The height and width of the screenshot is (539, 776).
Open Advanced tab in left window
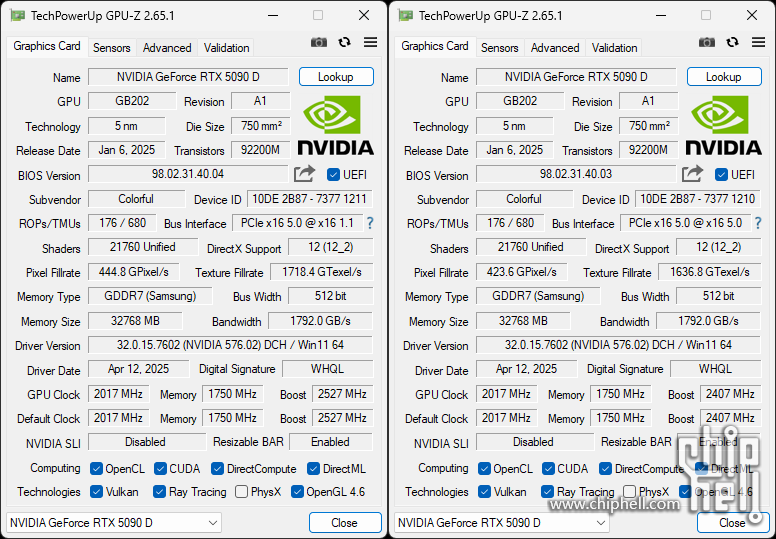pos(167,48)
